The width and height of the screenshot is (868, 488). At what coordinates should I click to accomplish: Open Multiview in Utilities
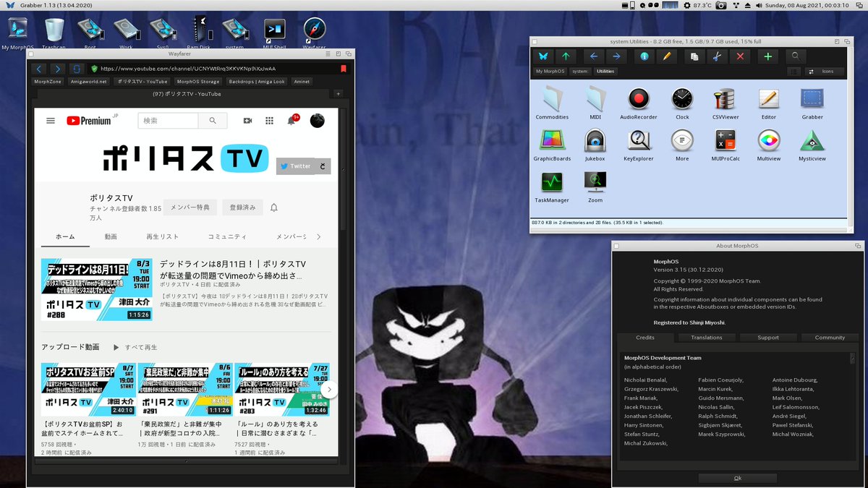coord(769,145)
